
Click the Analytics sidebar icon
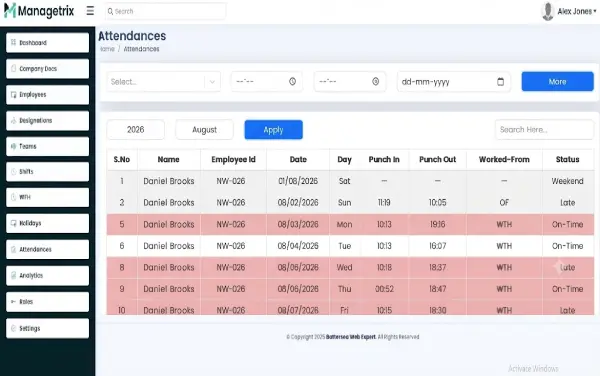13,275
